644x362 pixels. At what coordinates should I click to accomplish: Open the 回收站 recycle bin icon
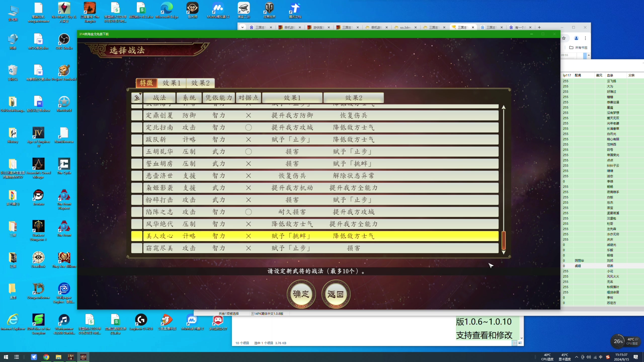[x=13, y=73]
